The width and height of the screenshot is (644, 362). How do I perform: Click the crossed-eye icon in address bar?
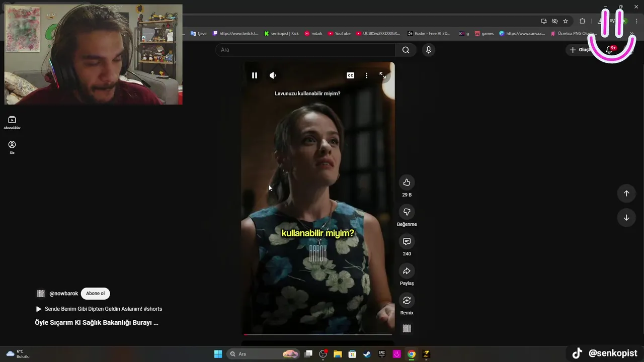tap(554, 21)
